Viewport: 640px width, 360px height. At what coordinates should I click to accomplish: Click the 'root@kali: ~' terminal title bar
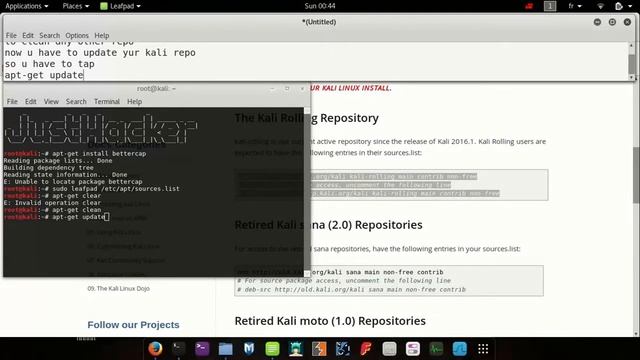[156, 89]
